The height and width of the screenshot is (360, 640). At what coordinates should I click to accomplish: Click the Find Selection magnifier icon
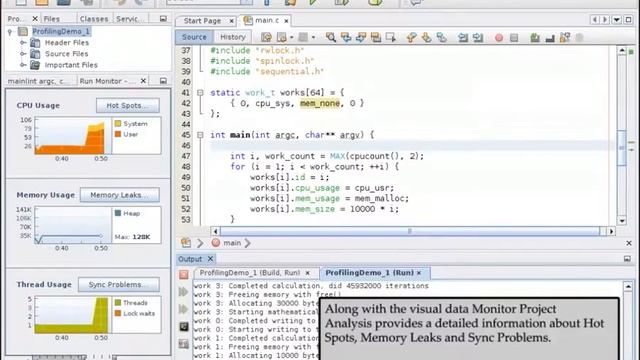[x=331, y=38]
